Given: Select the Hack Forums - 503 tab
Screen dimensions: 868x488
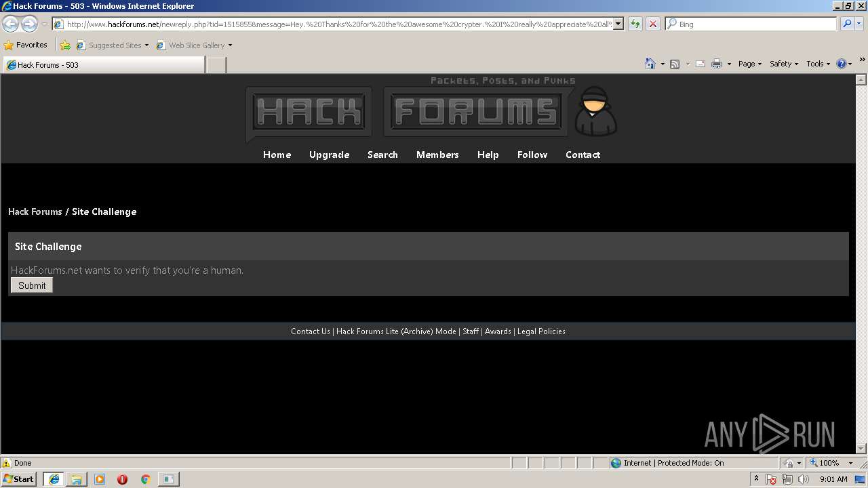Looking at the screenshot, I should [104, 65].
